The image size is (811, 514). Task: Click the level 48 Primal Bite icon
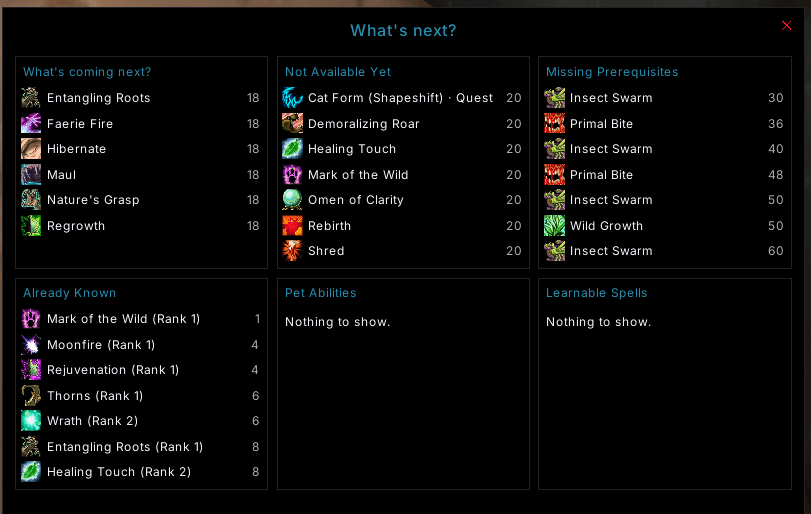554,175
